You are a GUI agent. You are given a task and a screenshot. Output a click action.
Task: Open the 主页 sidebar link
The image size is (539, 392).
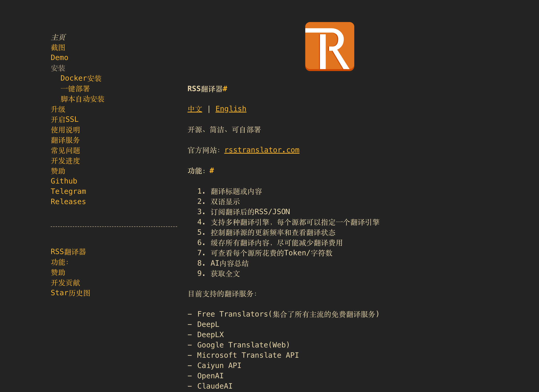click(x=58, y=37)
